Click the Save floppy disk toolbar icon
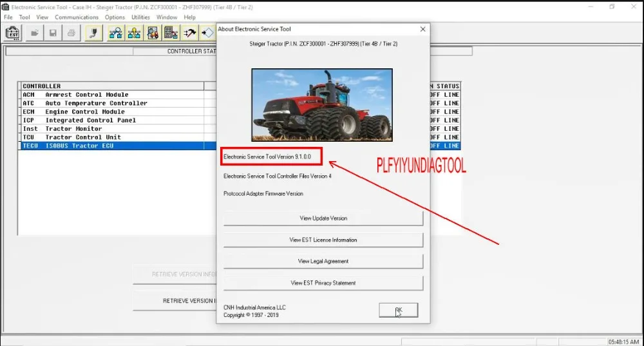Viewport: 644px width, 346px height. (53, 33)
